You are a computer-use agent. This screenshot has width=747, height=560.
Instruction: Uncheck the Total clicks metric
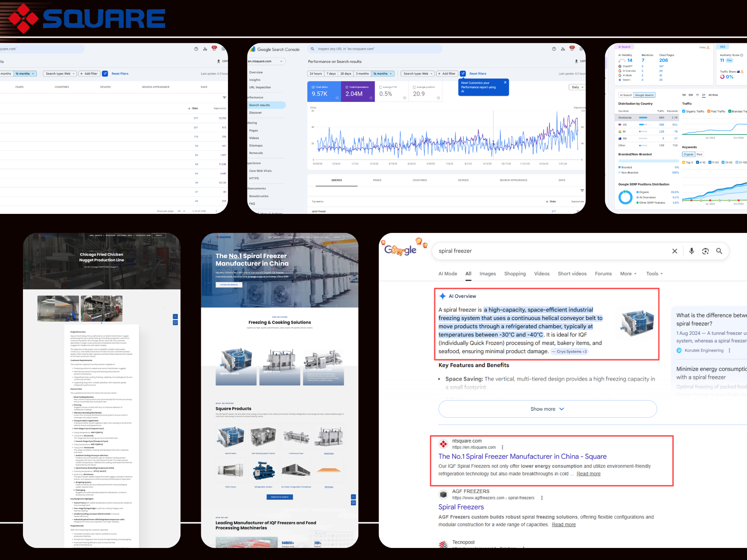[x=313, y=87]
